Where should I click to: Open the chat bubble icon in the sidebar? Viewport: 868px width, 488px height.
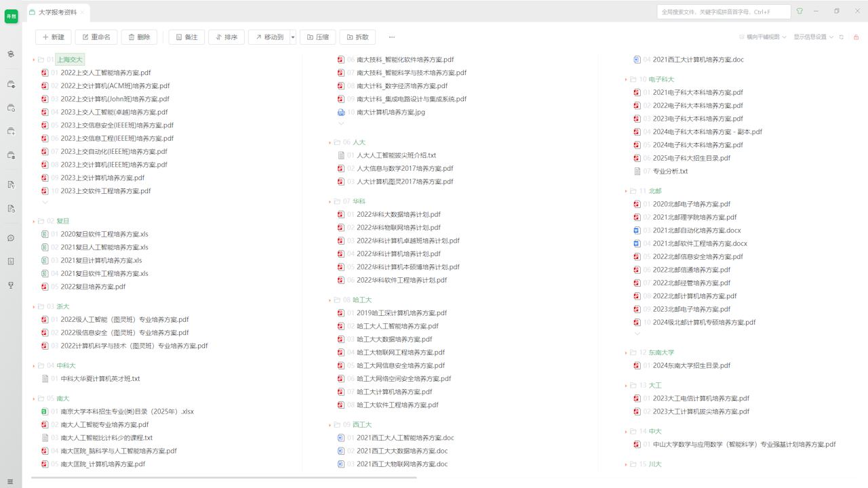point(11,238)
